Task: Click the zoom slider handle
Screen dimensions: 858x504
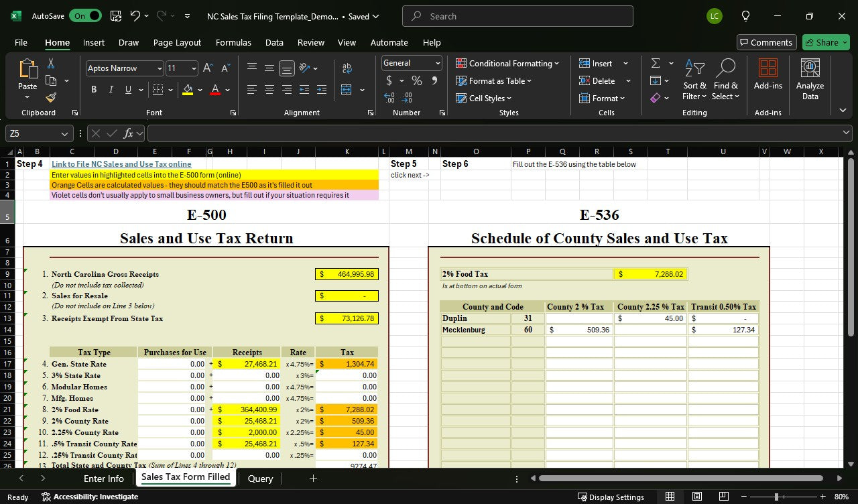Action: pyautogui.click(x=776, y=497)
